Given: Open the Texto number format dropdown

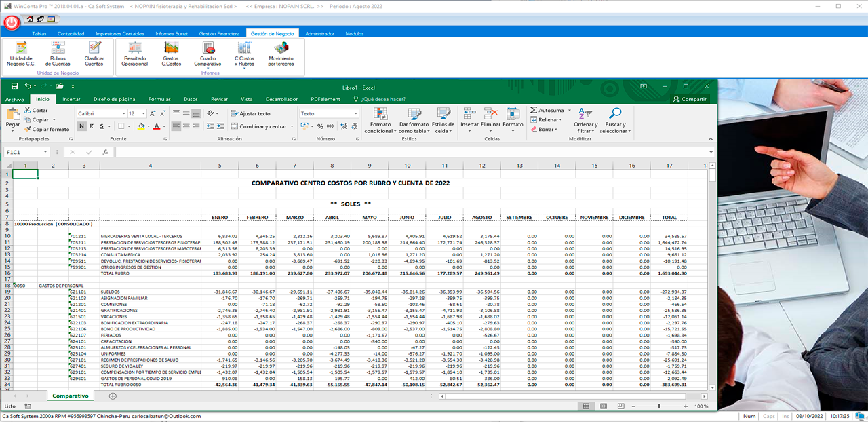Looking at the screenshot, I should pos(355,113).
